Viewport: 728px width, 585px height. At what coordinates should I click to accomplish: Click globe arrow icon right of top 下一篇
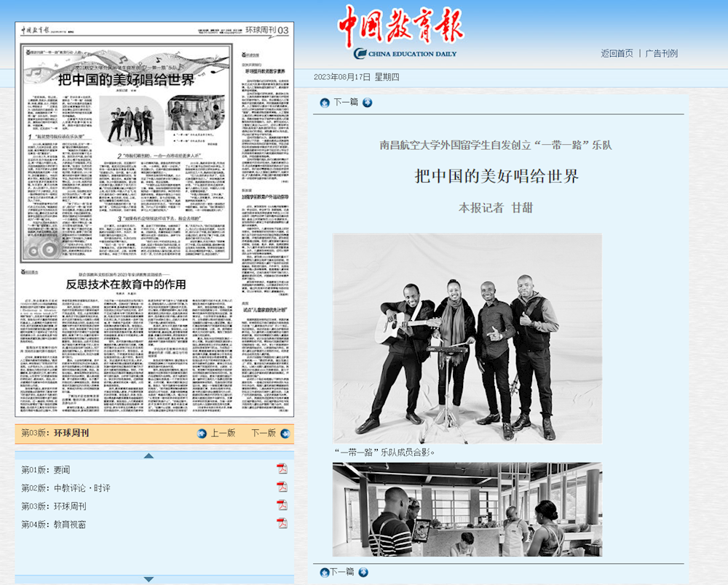point(366,103)
